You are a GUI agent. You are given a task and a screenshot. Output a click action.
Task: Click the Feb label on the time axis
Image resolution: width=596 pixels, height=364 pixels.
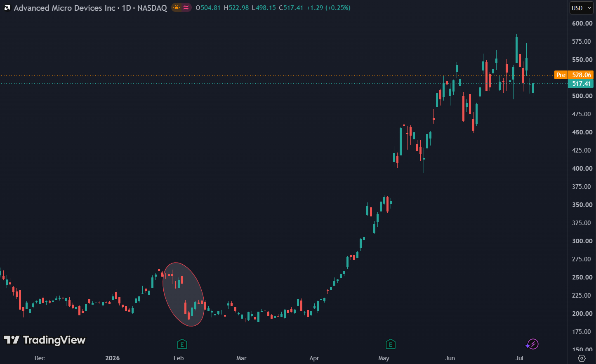point(179,358)
